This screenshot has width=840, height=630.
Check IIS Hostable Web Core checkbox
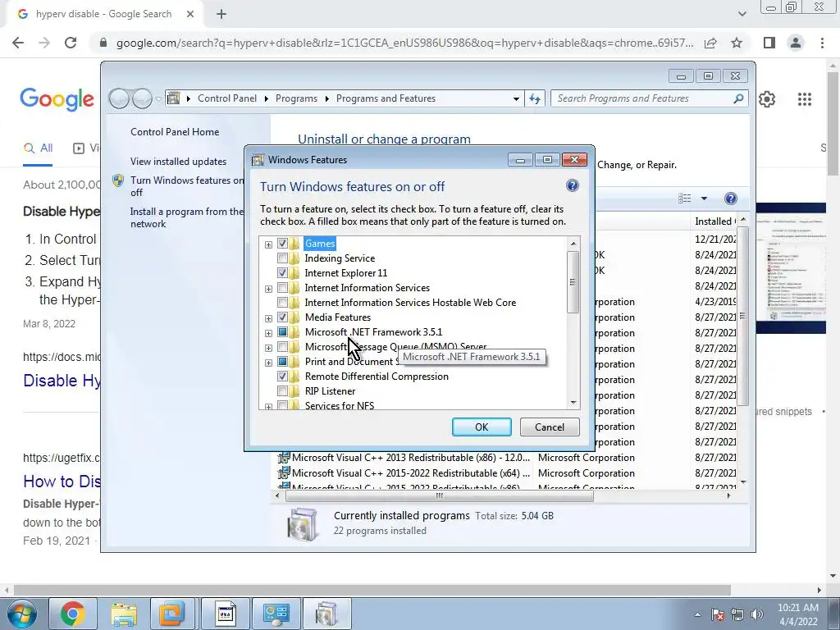coord(282,302)
